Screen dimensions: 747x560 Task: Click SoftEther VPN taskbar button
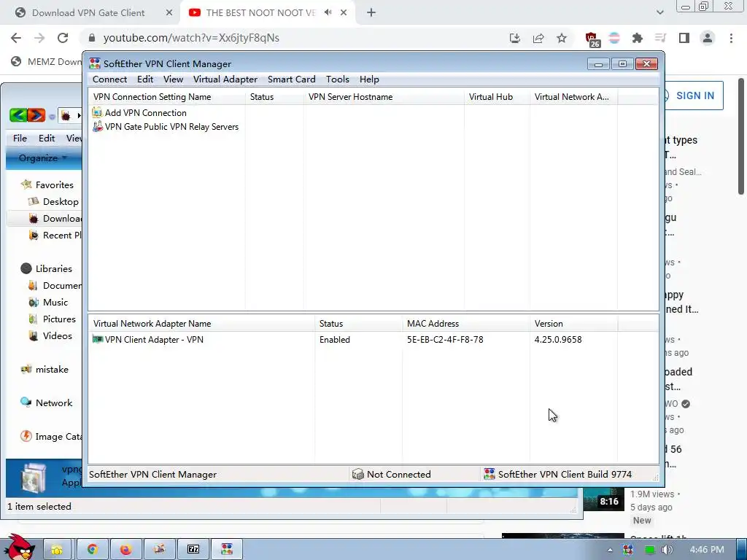(x=227, y=550)
